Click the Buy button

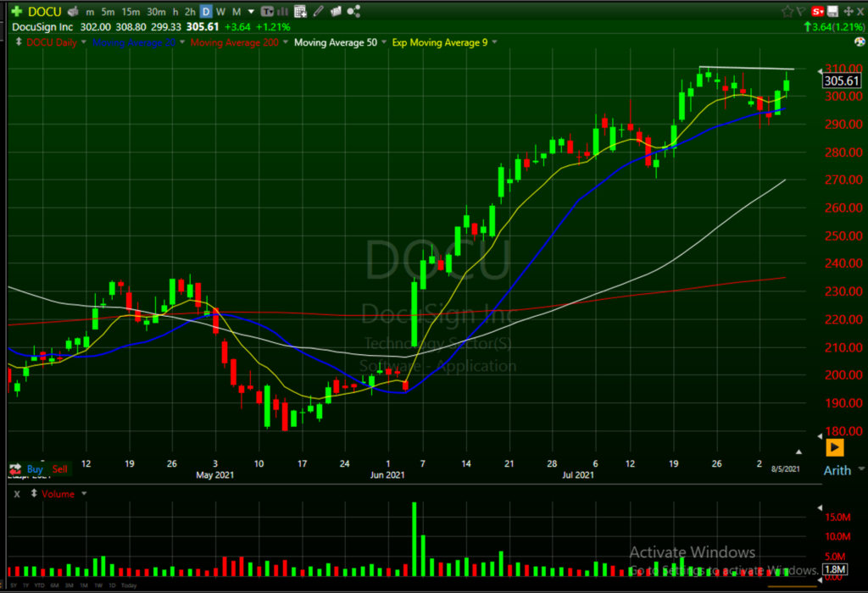pyautogui.click(x=34, y=469)
